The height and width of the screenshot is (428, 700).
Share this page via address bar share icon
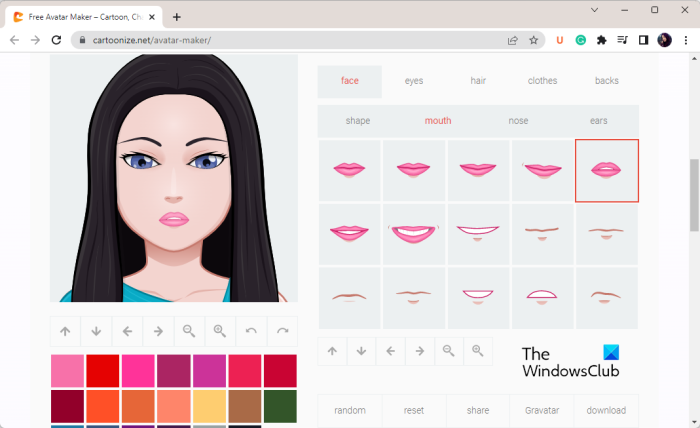[x=512, y=40]
